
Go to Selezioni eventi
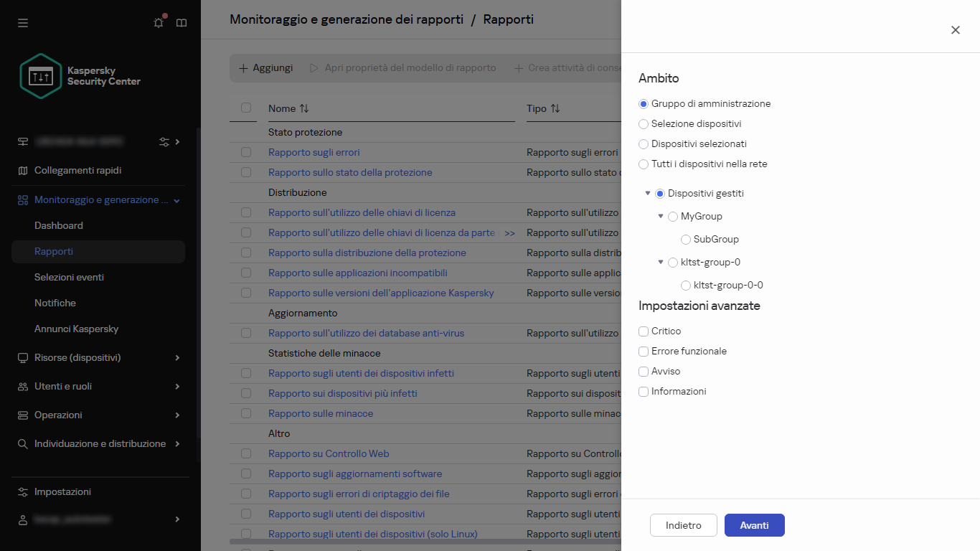point(70,277)
